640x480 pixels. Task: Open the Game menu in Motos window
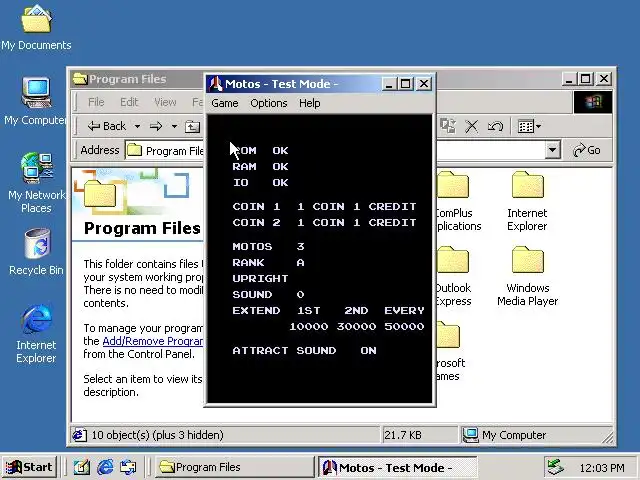[x=224, y=103]
